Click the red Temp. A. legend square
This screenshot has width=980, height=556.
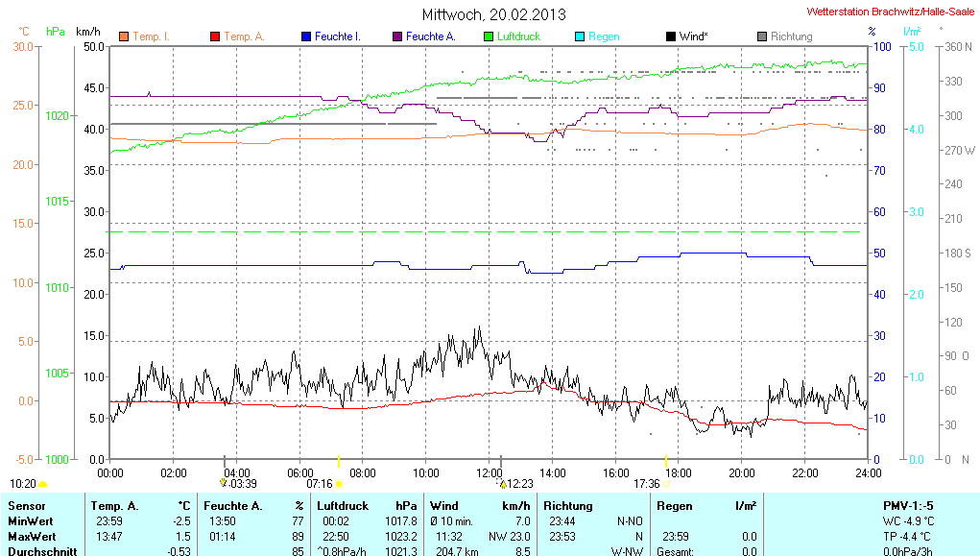pyautogui.click(x=215, y=36)
